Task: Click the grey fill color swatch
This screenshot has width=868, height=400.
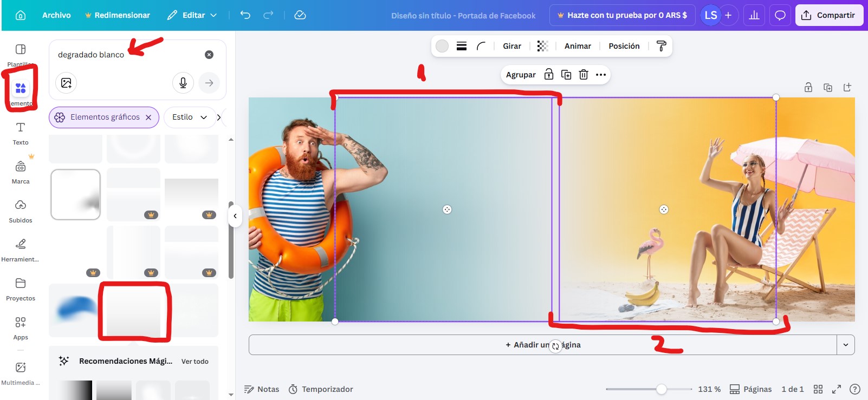Action: tap(442, 46)
